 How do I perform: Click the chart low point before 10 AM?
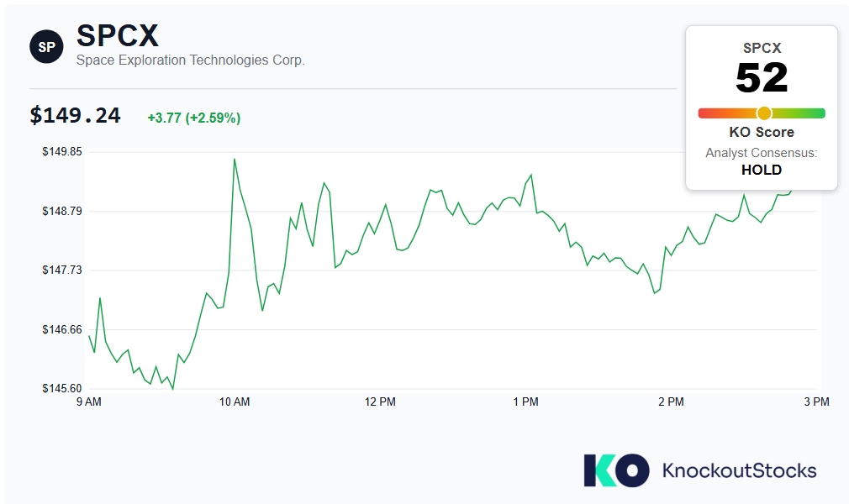tap(172, 389)
